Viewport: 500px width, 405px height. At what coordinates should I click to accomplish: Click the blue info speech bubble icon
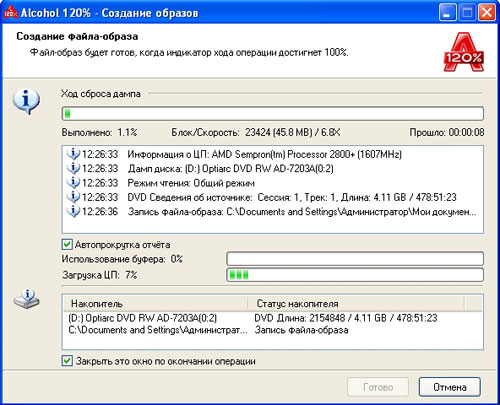26,101
